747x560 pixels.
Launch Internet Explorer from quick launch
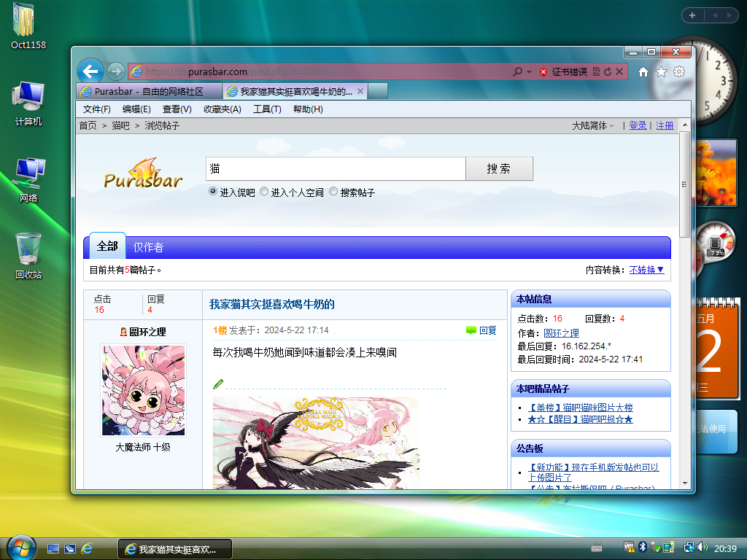[87, 548]
